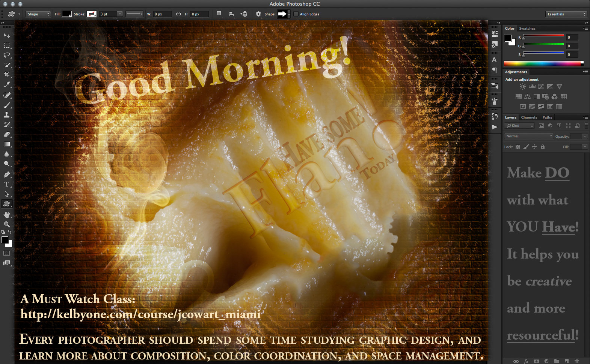Open the Actions panel play icon
This screenshot has height=364, width=590.
495,127
